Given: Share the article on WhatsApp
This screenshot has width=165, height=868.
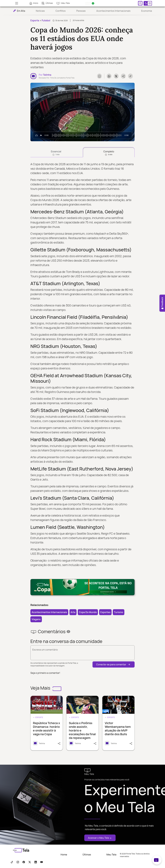Looking at the screenshot, I should tap(109, 76).
